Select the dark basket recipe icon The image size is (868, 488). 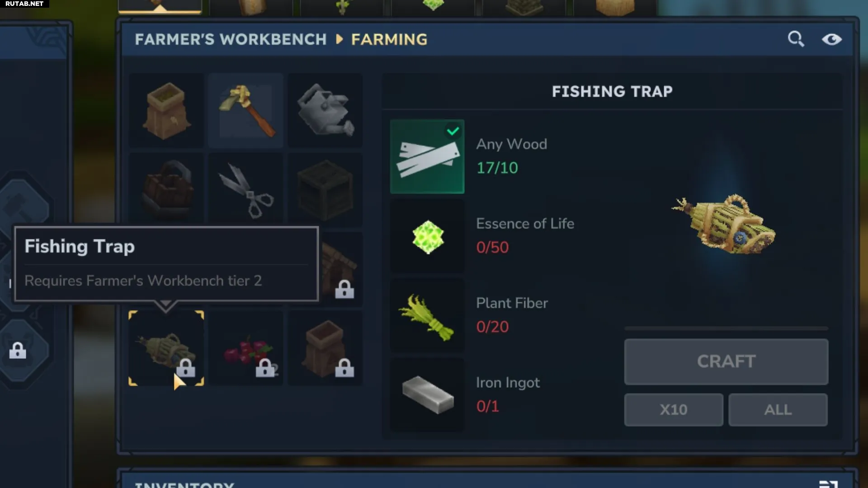(x=166, y=190)
